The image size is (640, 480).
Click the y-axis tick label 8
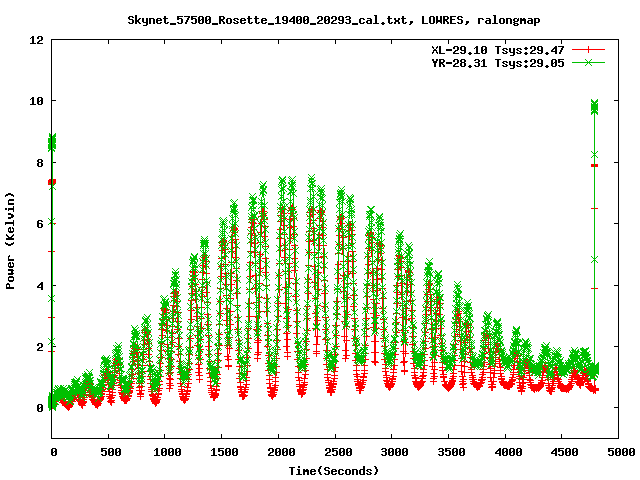pyautogui.click(x=40, y=163)
